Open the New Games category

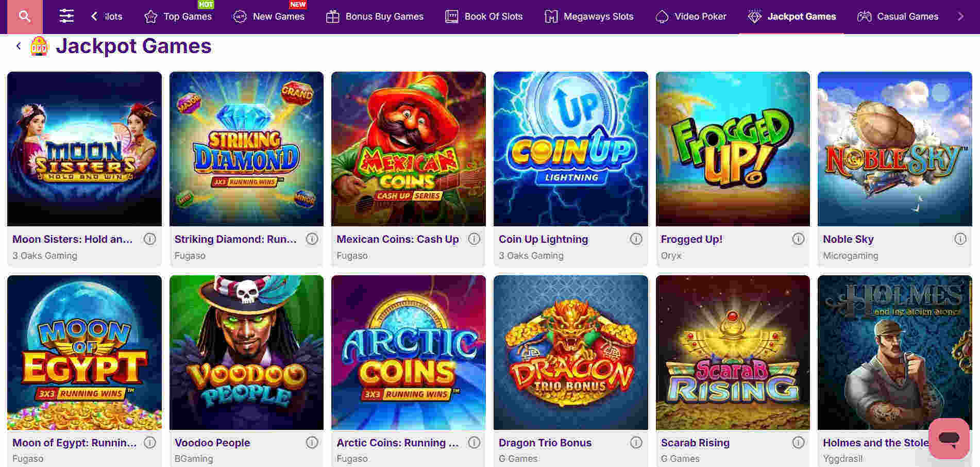(269, 16)
